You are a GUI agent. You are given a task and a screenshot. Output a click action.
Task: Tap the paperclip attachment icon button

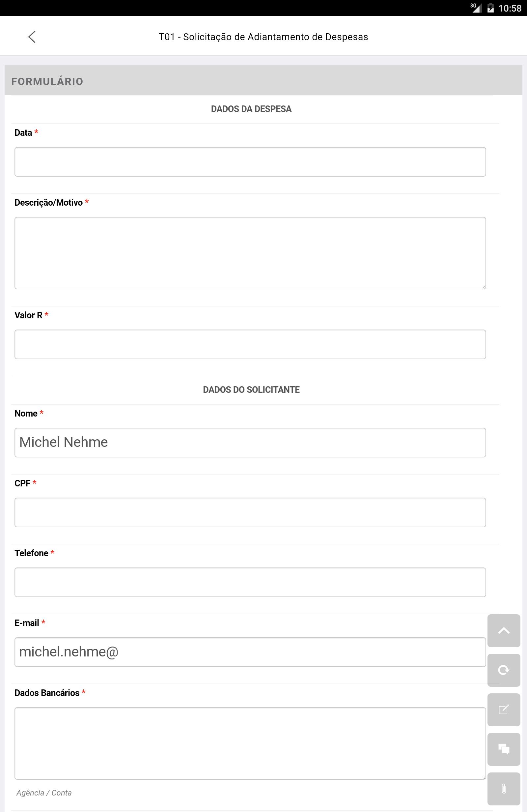pos(504,789)
